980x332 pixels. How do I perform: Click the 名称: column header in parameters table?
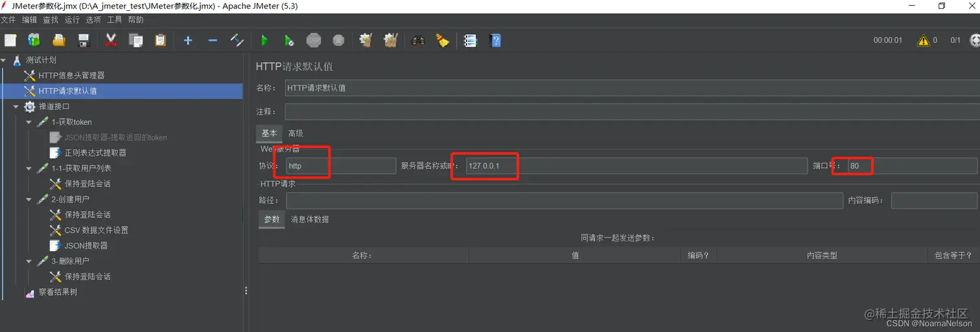[x=362, y=256]
